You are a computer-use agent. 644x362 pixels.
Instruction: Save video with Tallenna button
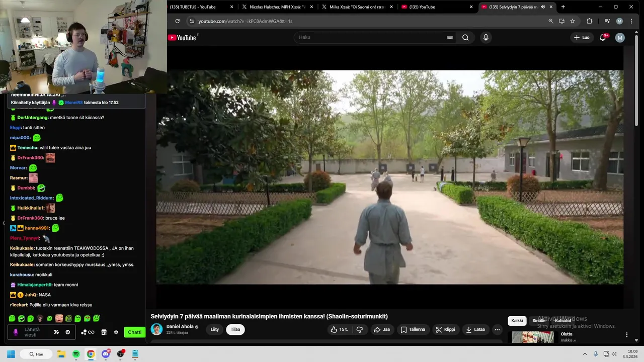click(413, 330)
